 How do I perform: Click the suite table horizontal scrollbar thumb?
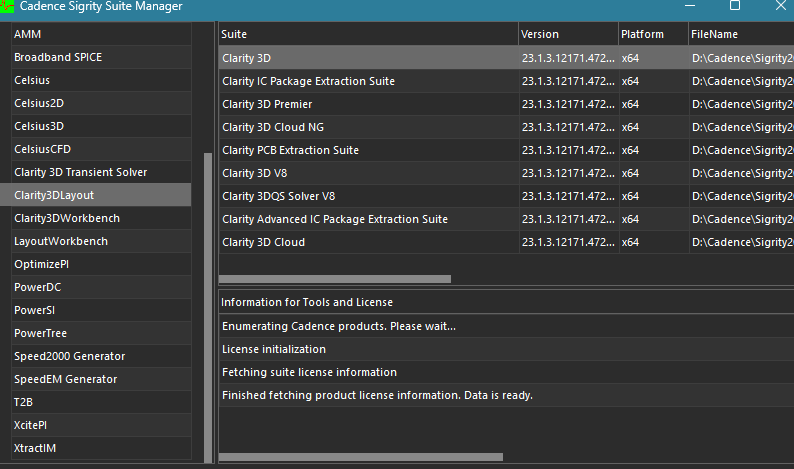[335, 279]
